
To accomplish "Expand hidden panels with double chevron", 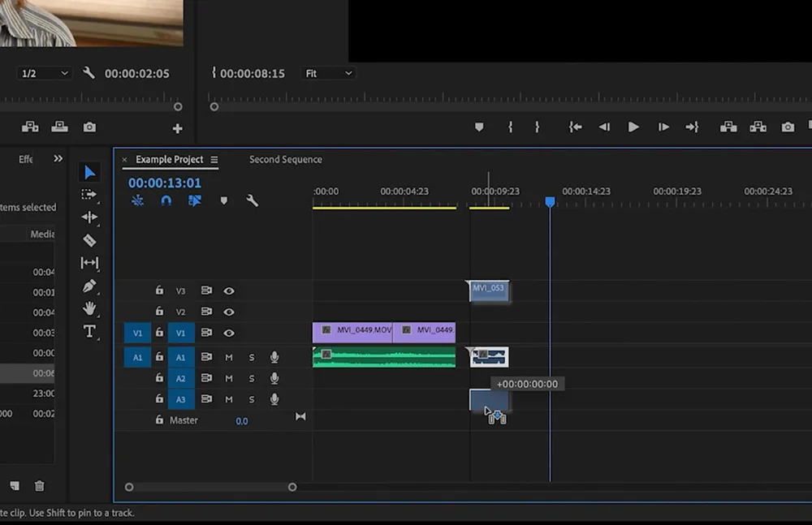I will coord(58,159).
